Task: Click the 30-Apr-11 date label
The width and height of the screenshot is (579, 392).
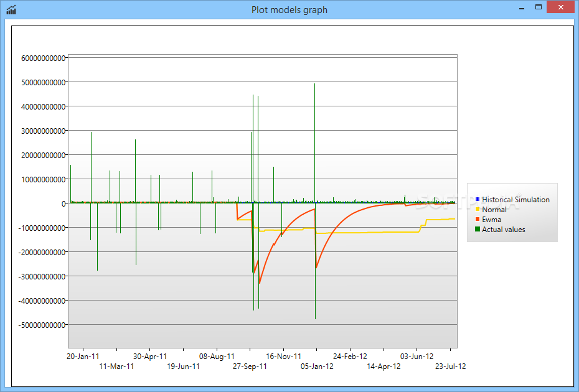Action: point(150,356)
